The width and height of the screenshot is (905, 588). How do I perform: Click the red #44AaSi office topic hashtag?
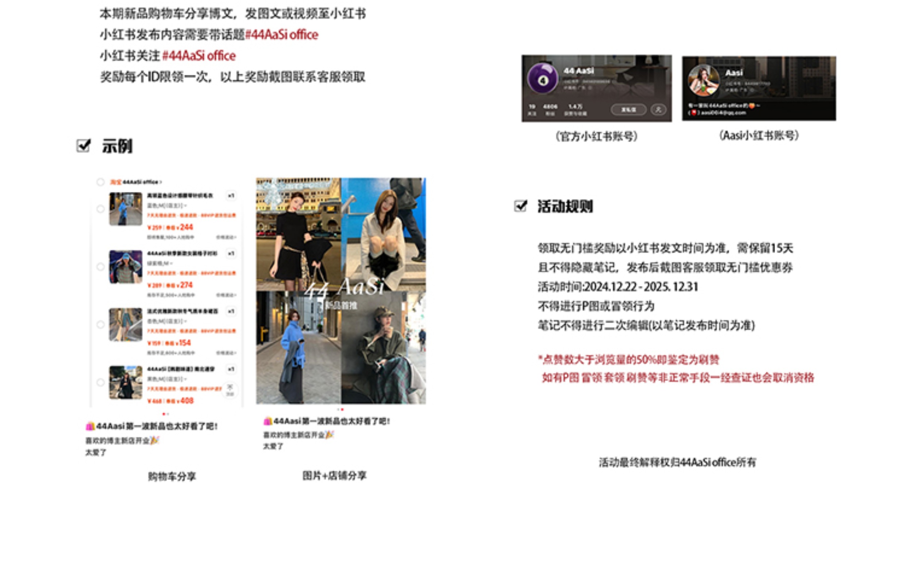pyautogui.click(x=281, y=35)
